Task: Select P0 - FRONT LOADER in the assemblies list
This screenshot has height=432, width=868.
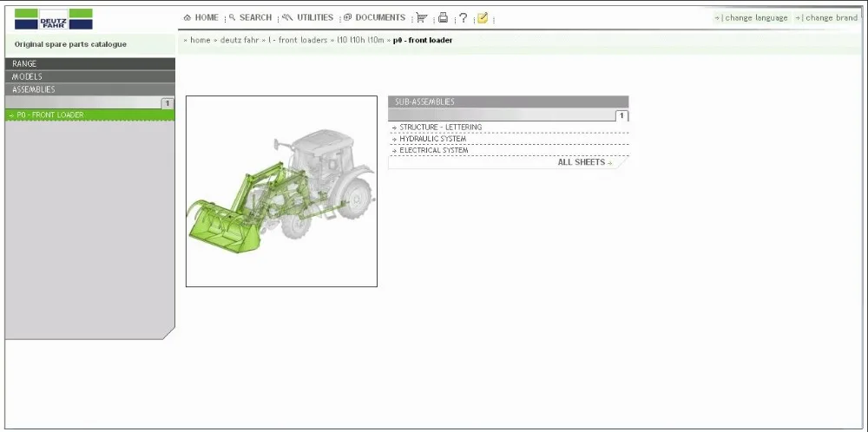Action: (x=90, y=115)
